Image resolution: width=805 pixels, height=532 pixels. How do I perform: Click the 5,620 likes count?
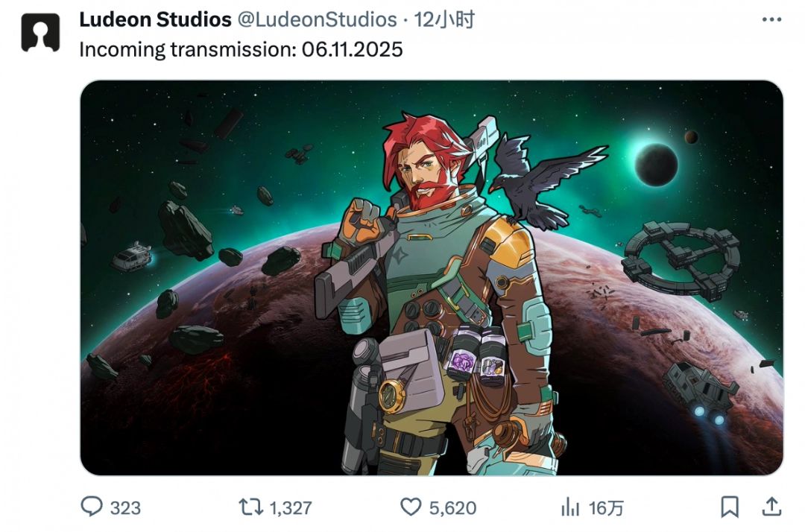453,508
